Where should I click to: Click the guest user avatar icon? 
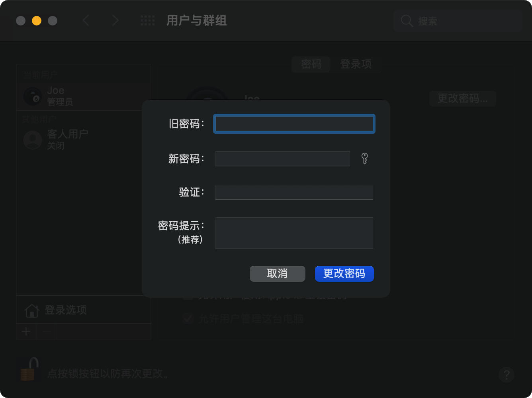[33, 140]
